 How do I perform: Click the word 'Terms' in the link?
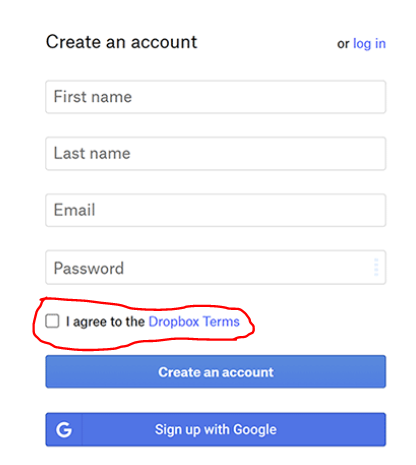(x=221, y=322)
